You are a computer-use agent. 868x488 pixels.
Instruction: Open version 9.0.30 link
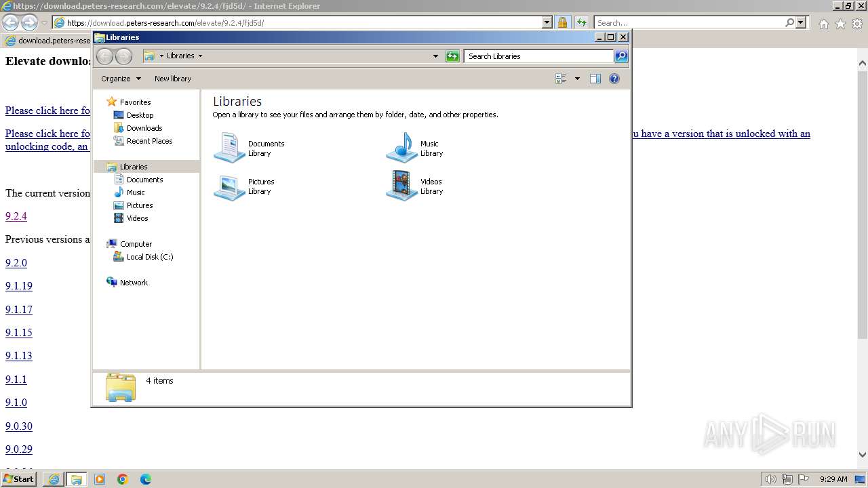[19, 426]
